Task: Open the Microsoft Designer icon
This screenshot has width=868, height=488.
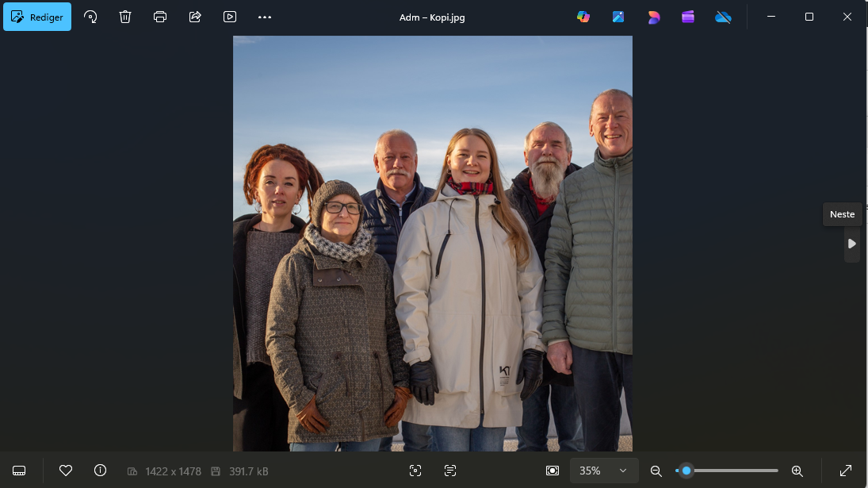Action: click(x=653, y=17)
